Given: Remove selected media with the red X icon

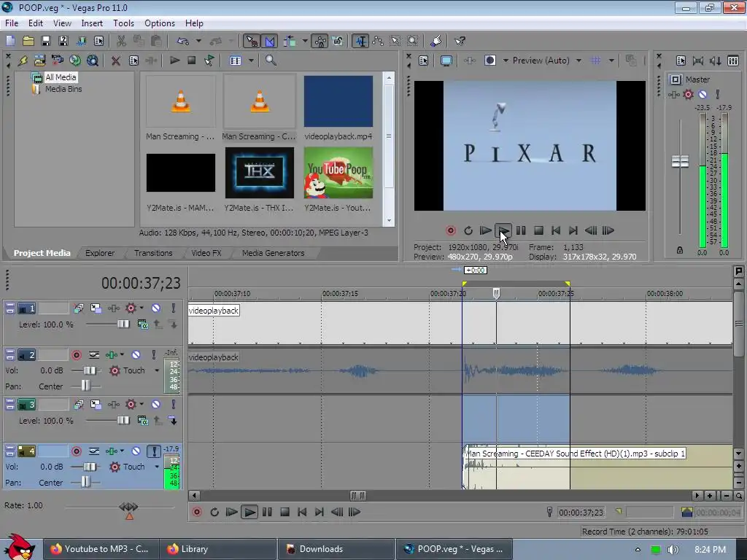Looking at the screenshot, I should pyautogui.click(x=115, y=61).
